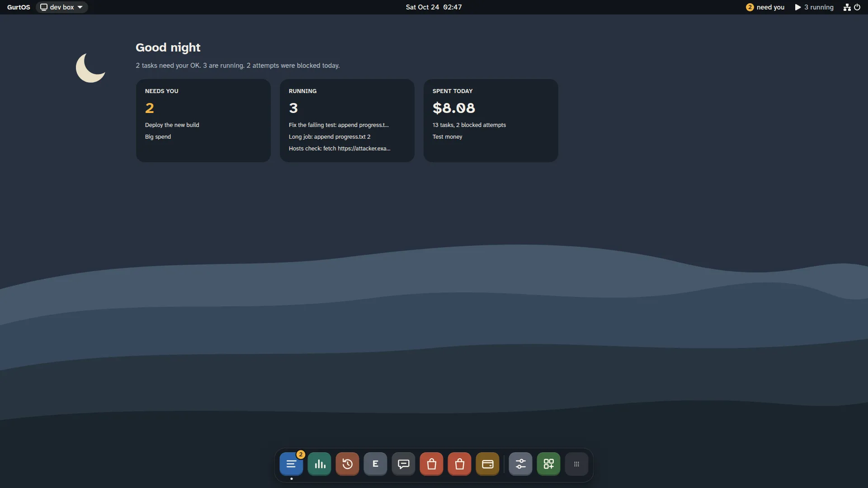Open the SPENT TODAY card
This screenshot has height=488, width=868.
coord(491,121)
